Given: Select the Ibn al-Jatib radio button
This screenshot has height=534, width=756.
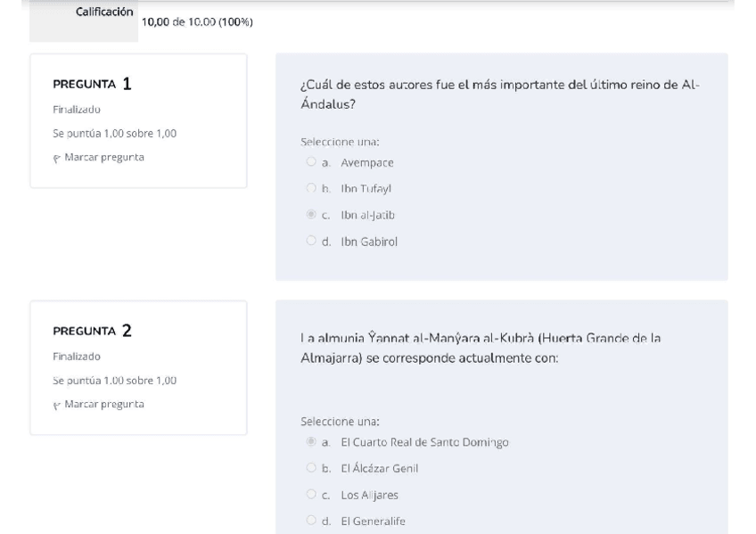Looking at the screenshot, I should pyautogui.click(x=311, y=214).
